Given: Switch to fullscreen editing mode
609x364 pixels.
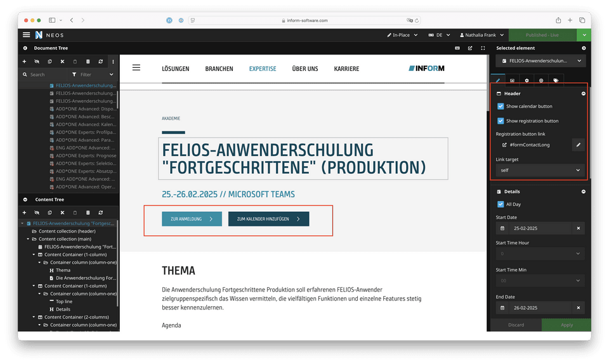Looking at the screenshot, I should pos(483,48).
